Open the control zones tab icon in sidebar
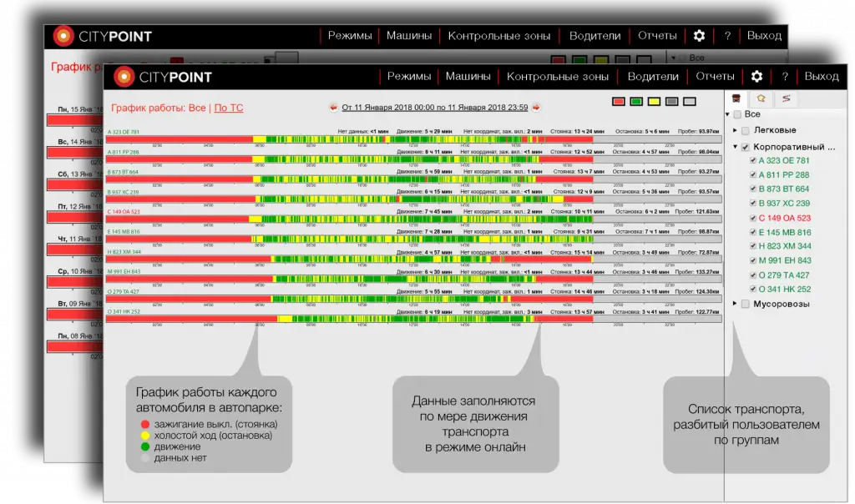Viewport: 855px width, 504px height. [760, 99]
